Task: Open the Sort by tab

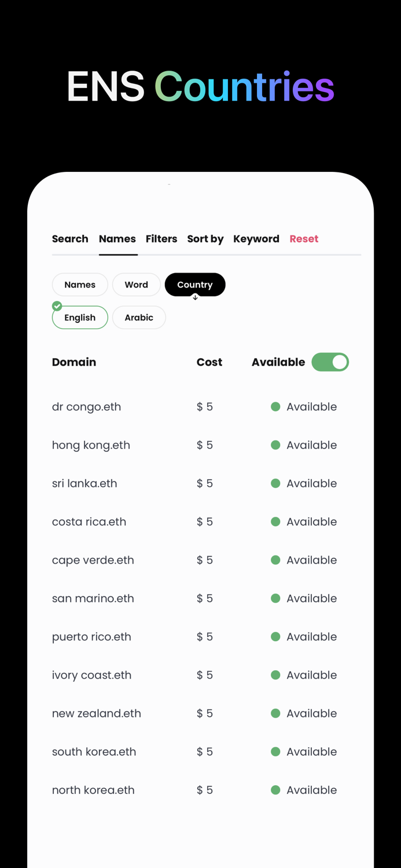Action: 205,239
